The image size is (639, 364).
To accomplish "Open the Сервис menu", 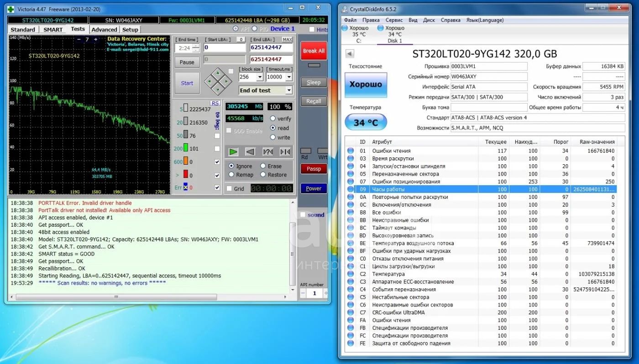I will [394, 20].
